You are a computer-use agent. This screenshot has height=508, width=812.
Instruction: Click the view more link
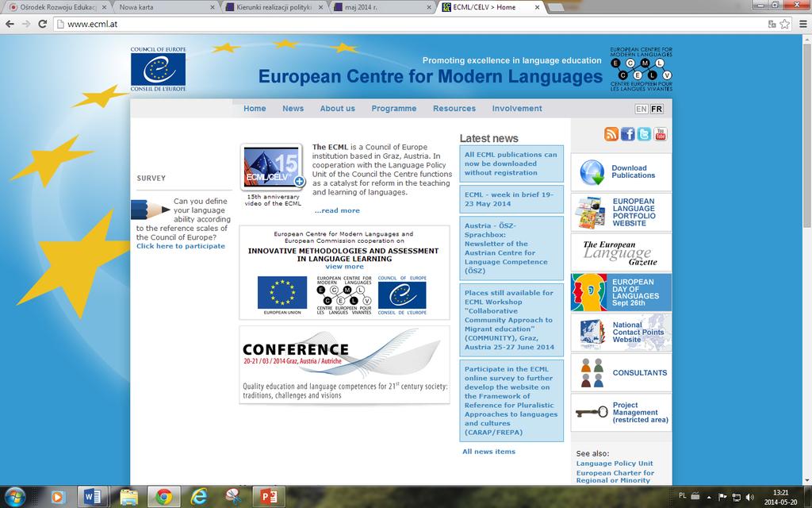(344, 267)
